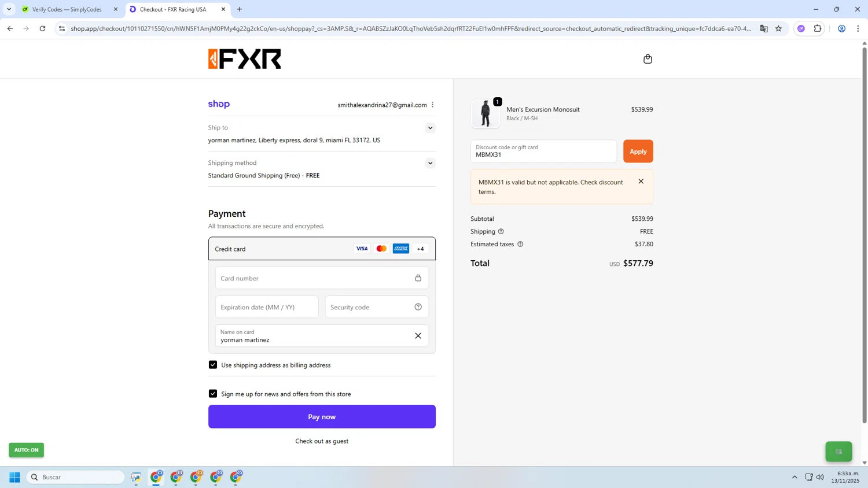Open the network icon in system tray

809,477
